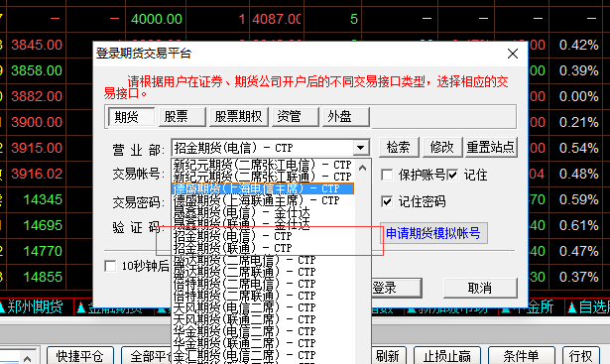Choose 德盛期货(上海联通主席) - CTP entry

point(256,200)
